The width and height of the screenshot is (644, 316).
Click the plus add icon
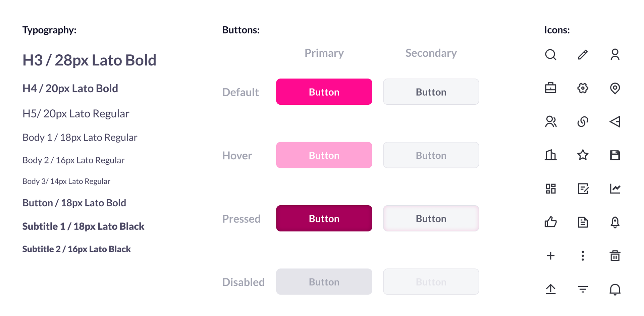point(550,256)
